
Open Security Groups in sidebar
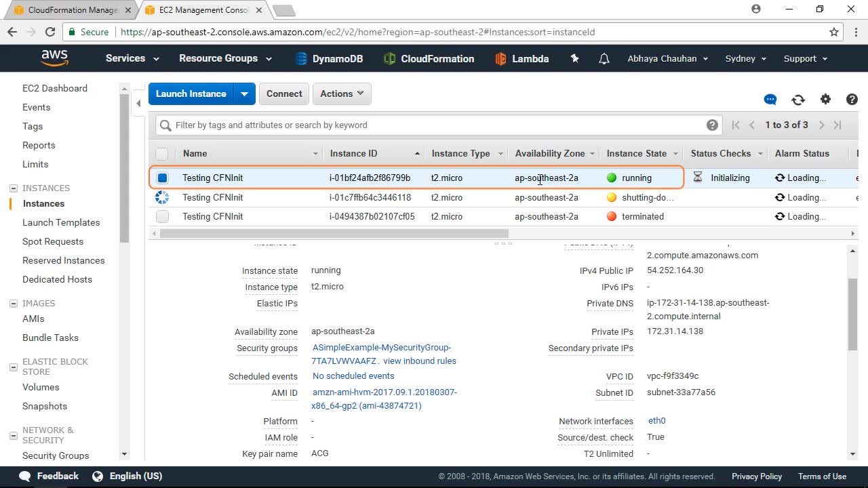[x=56, y=455]
